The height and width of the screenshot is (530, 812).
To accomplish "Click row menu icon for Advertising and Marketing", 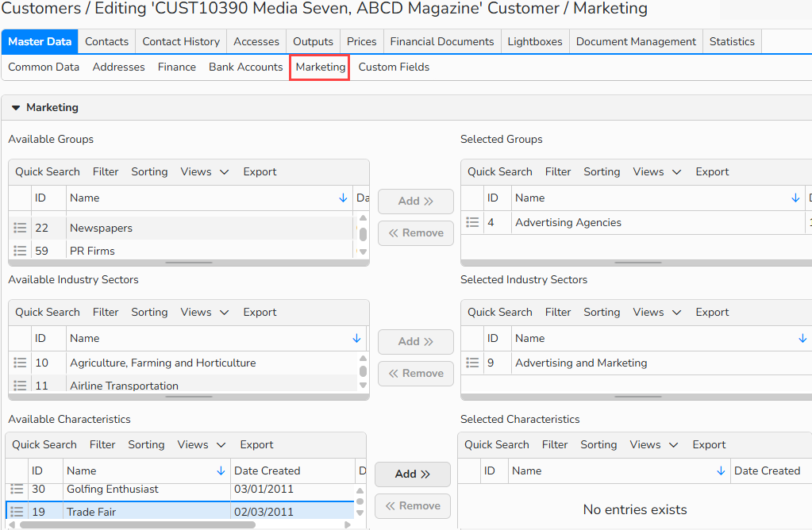I will click(x=472, y=363).
